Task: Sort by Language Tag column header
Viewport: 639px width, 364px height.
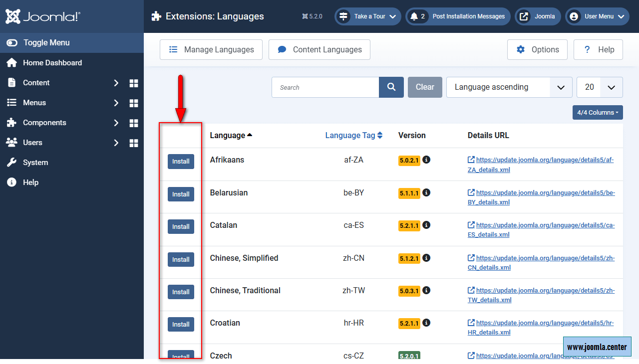Action: [354, 136]
